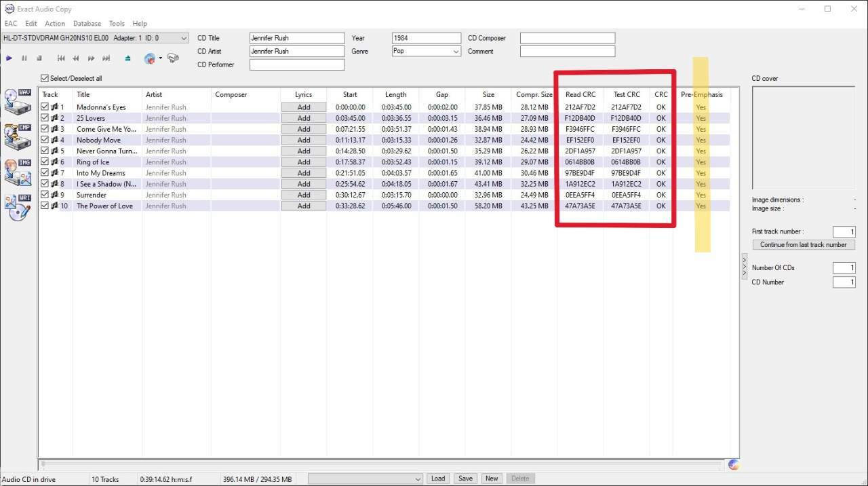Uncheck track 10 The Power of Love

(45, 206)
